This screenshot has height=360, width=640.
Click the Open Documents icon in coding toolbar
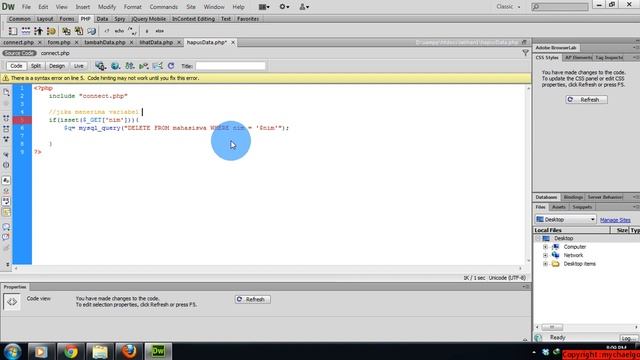(x=6, y=93)
